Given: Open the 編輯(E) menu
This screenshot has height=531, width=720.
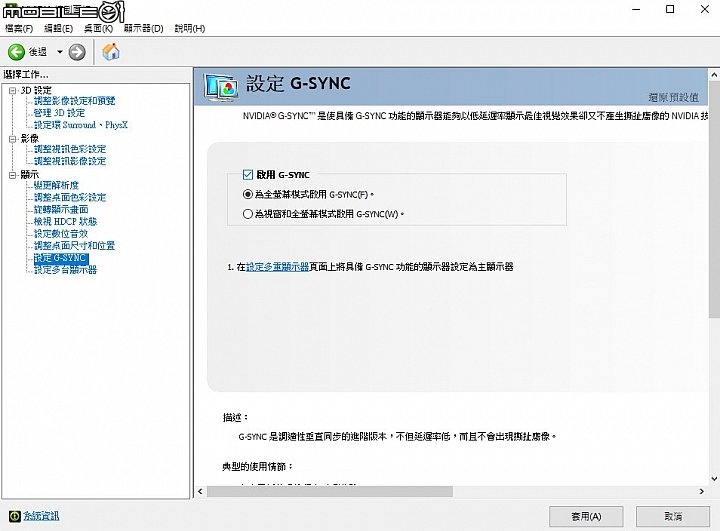Looking at the screenshot, I should (58, 28).
